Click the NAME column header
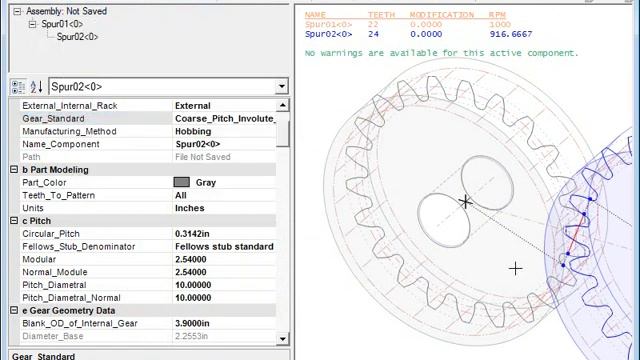The image size is (640, 360). pos(315,15)
